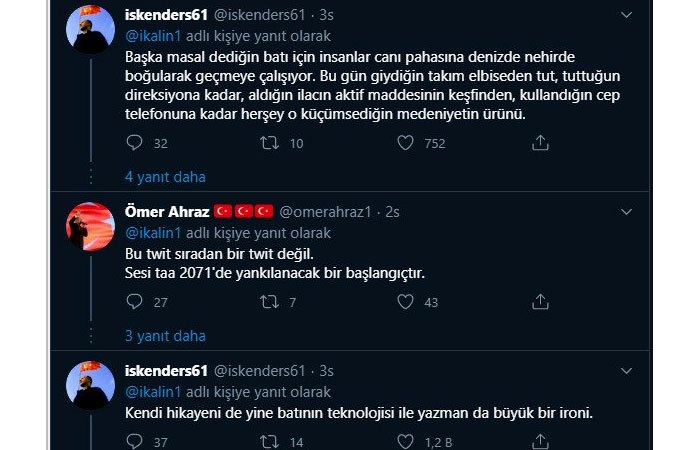Show '4 yanıt daha' replies
This screenshot has height=450, width=690.
click(164, 177)
